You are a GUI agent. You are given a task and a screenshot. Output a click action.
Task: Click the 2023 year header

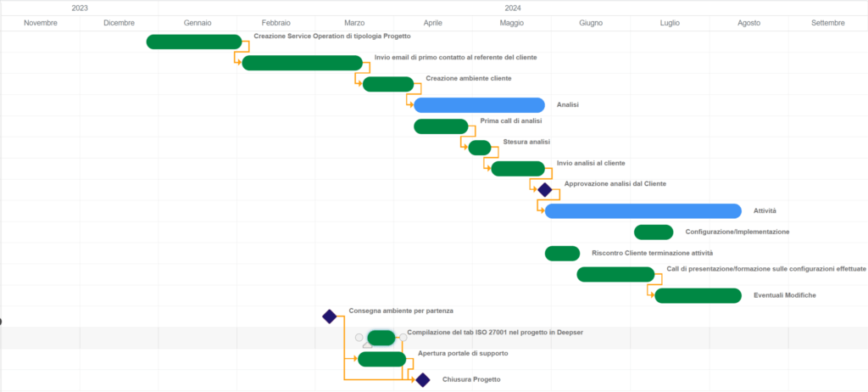pyautogui.click(x=80, y=8)
